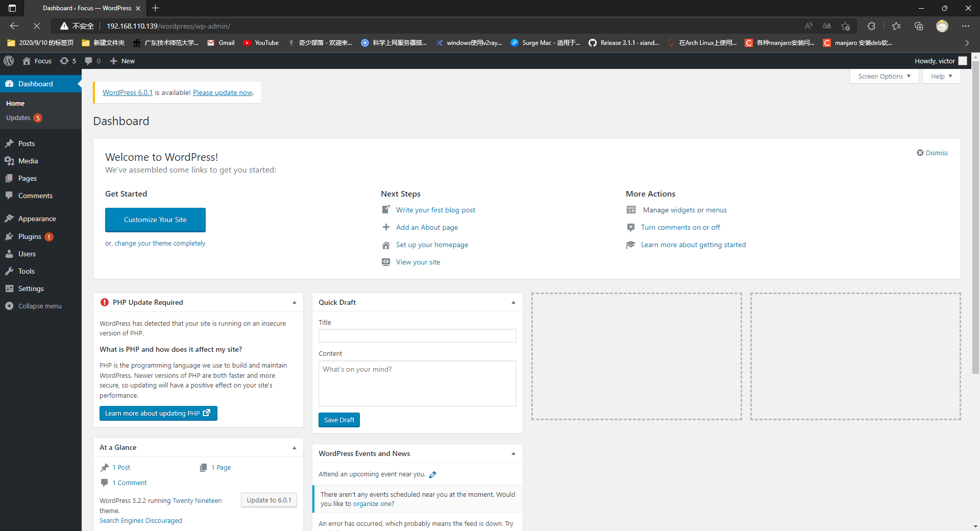Open the Appearance menu label

click(37, 219)
